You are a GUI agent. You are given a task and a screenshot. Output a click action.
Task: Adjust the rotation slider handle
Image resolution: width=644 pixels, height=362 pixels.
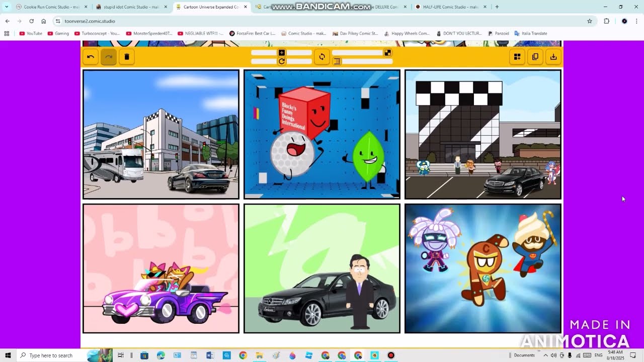pos(282,61)
